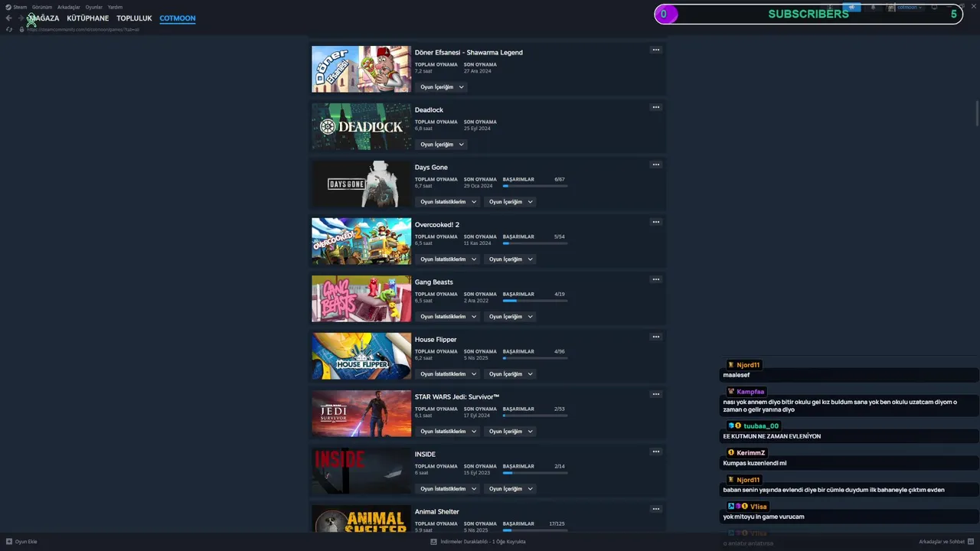Click the Steam logo icon
This screenshot has height=551, width=980.
pos(8,7)
